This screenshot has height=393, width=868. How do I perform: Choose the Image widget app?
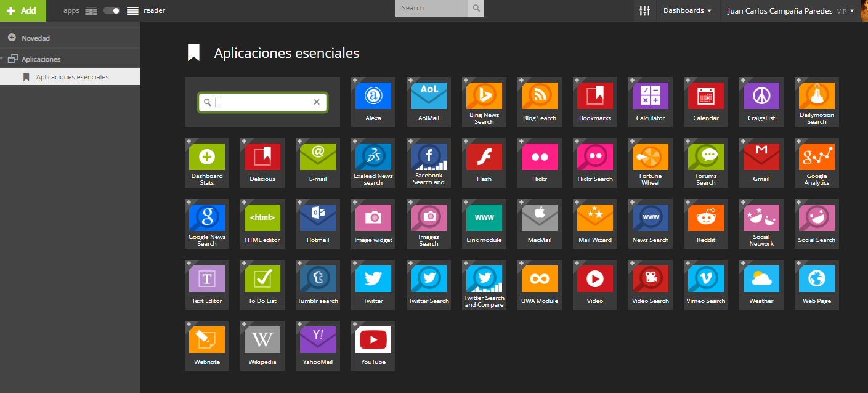click(373, 224)
